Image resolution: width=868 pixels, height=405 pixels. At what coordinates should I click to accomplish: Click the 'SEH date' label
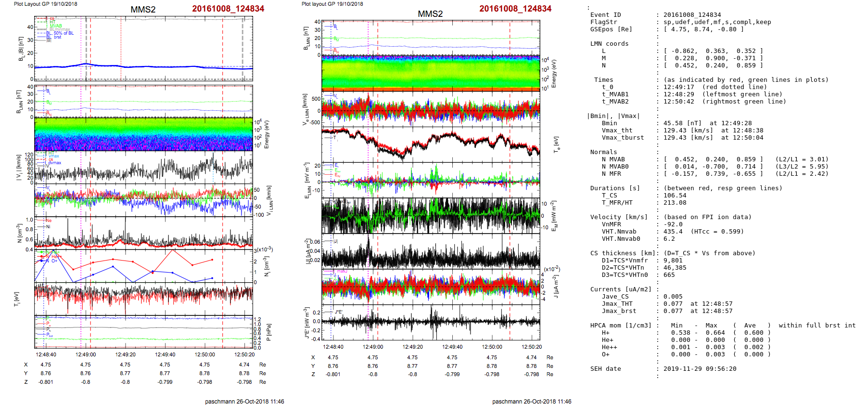605,369
